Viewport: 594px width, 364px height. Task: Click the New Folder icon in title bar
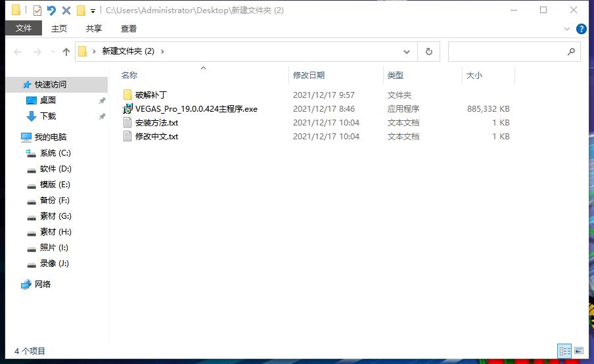tap(81, 11)
